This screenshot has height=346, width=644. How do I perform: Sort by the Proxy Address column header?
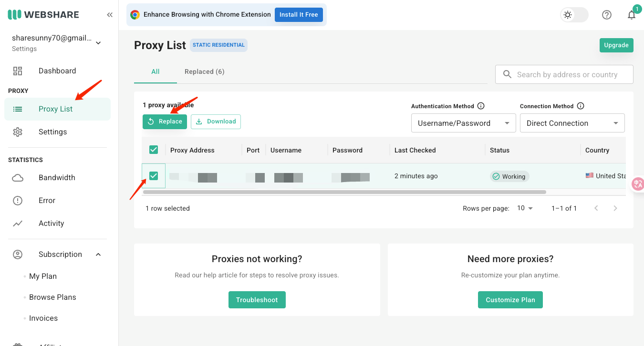tap(192, 150)
